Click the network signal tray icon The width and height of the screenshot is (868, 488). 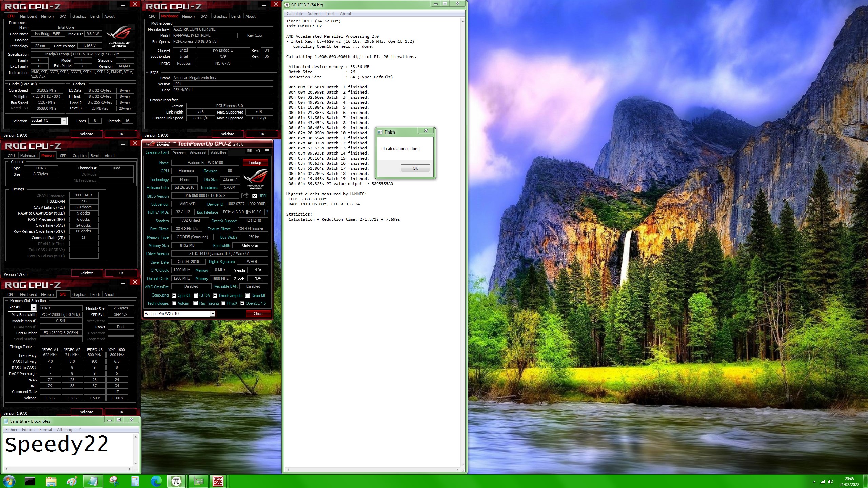click(822, 482)
